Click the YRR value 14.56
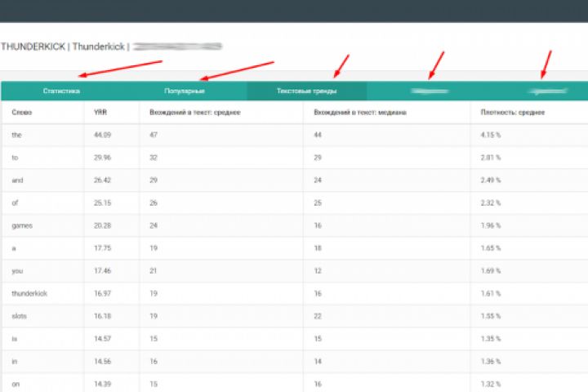This screenshot has height=392, width=588. click(102, 361)
